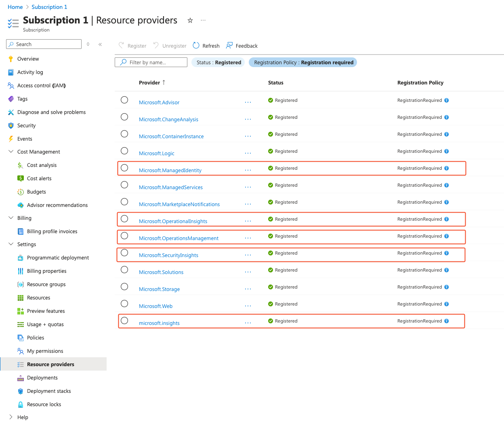Image resolution: width=504 pixels, height=428 pixels.
Task: Click the Budgets icon
Action: point(21,192)
